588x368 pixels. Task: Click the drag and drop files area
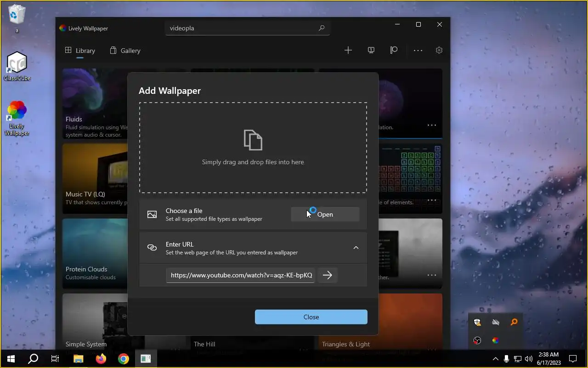[x=253, y=148]
